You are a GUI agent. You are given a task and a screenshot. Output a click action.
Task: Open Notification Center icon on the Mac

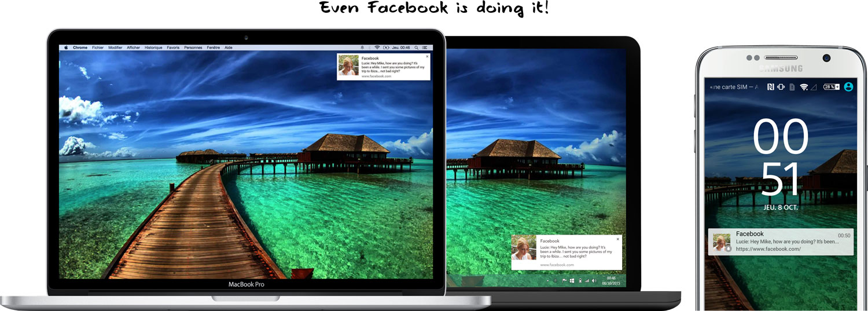tap(424, 48)
